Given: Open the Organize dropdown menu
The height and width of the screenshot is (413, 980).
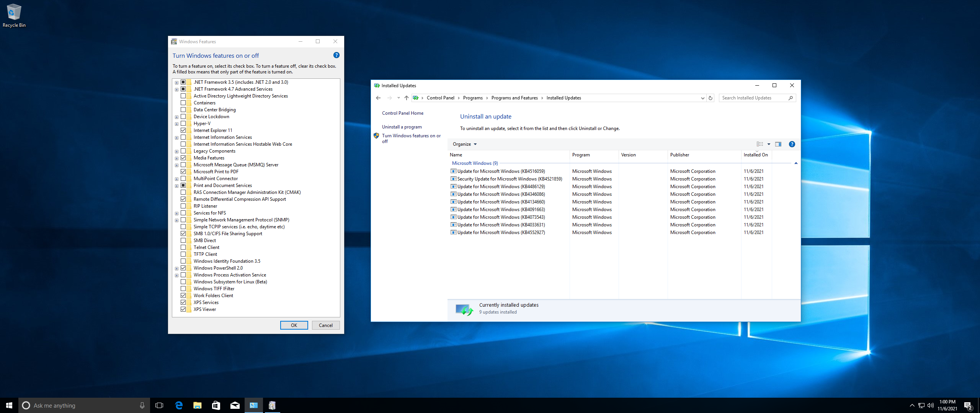Looking at the screenshot, I should click(x=465, y=144).
